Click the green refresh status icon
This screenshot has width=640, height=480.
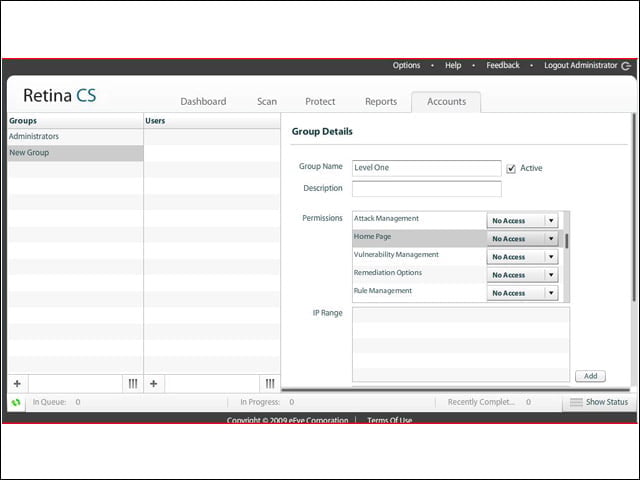coord(16,402)
